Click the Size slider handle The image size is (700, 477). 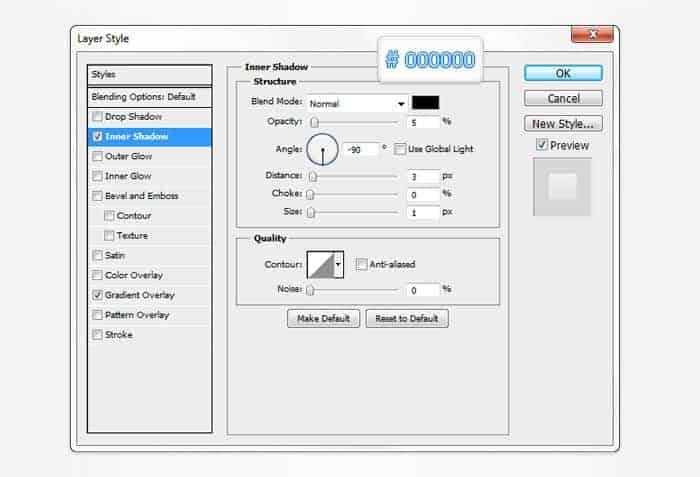tap(311, 213)
